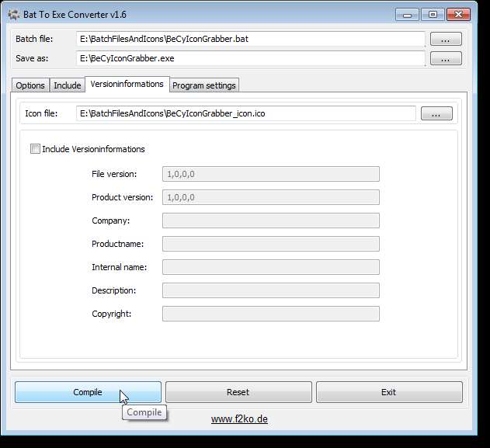Open the www.f2ko.de link
Viewport: 490px width, 448px height.
pos(239,419)
